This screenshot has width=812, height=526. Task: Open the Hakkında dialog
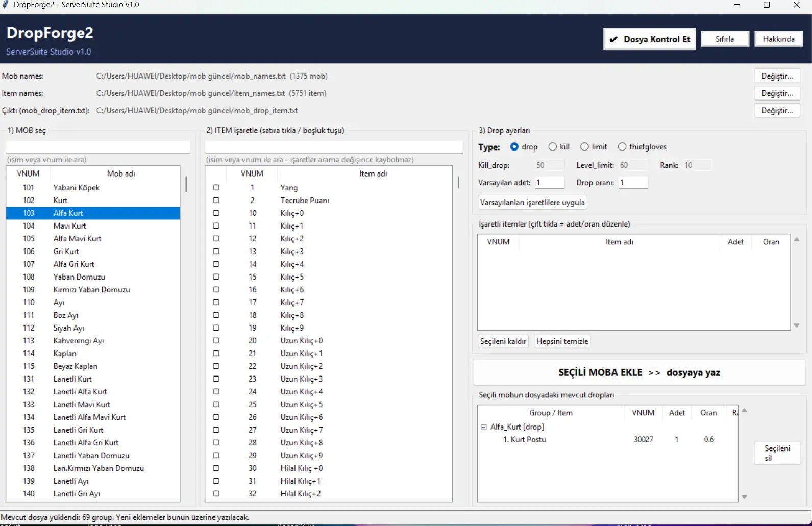point(778,39)
